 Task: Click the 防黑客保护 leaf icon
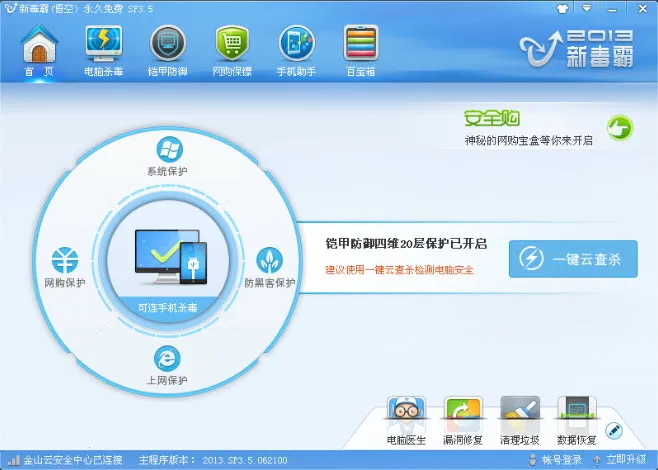269,260
